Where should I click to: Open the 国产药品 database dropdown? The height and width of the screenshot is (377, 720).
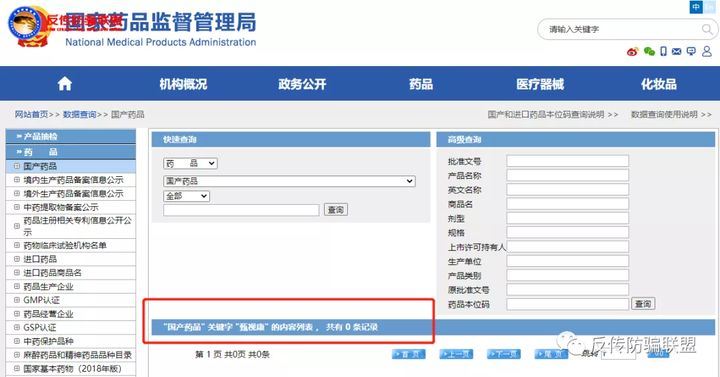pyautogui.click(x=289, y=181)
